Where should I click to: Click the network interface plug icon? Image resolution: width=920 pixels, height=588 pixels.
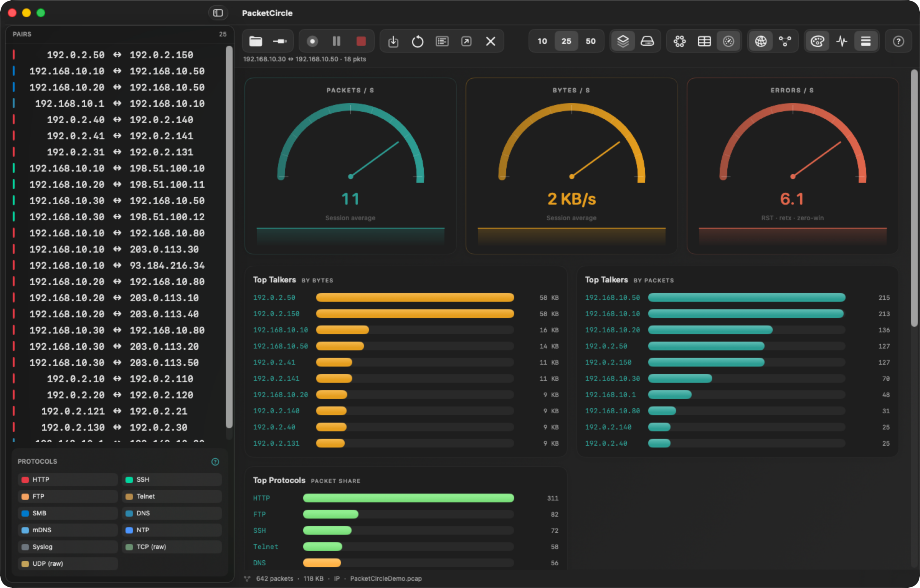coord(280,41)
